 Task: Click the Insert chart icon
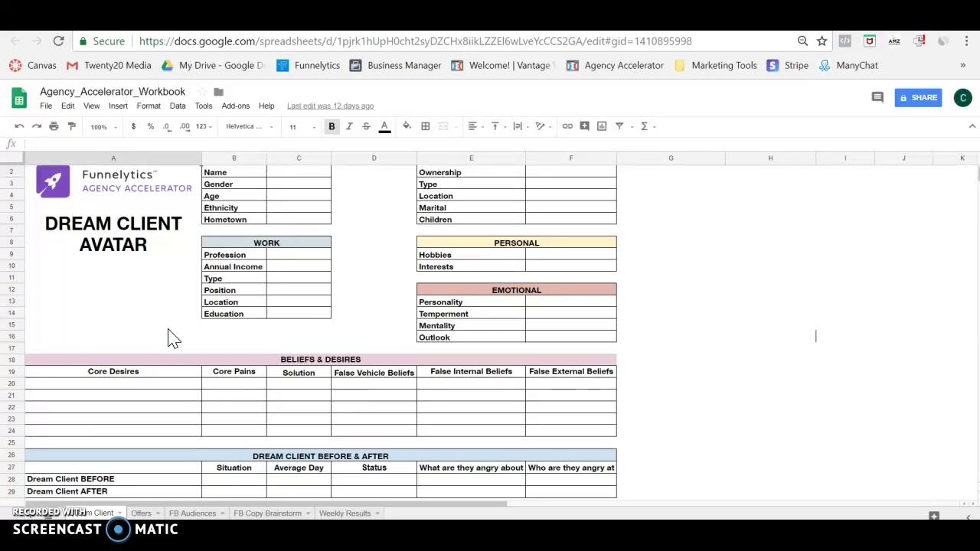point(602,126)
